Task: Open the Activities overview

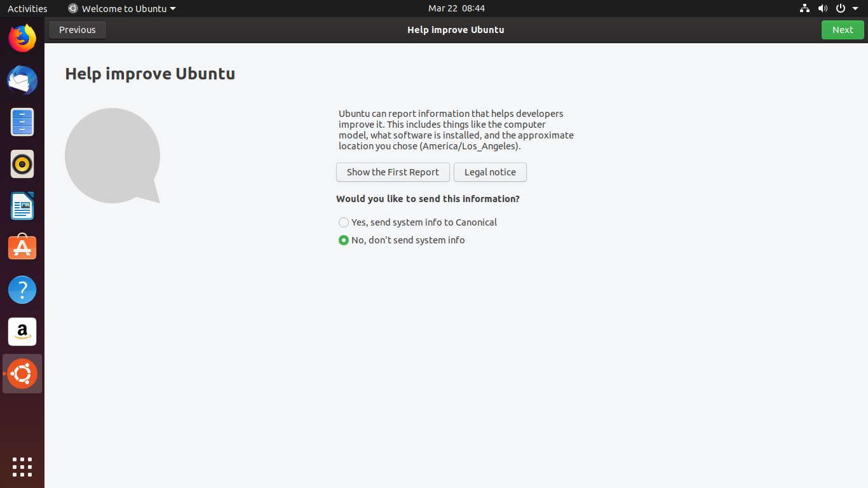Action: 27,8
